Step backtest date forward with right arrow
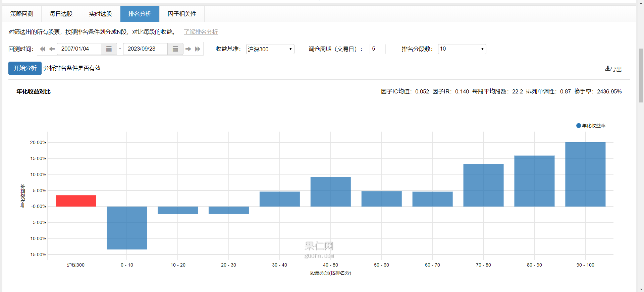 188,49
